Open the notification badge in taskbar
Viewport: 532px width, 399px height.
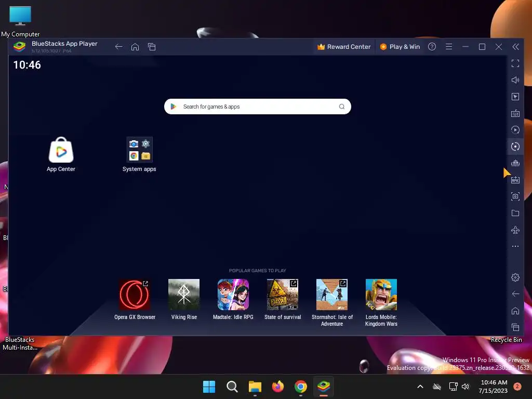(x=517, y=387)
